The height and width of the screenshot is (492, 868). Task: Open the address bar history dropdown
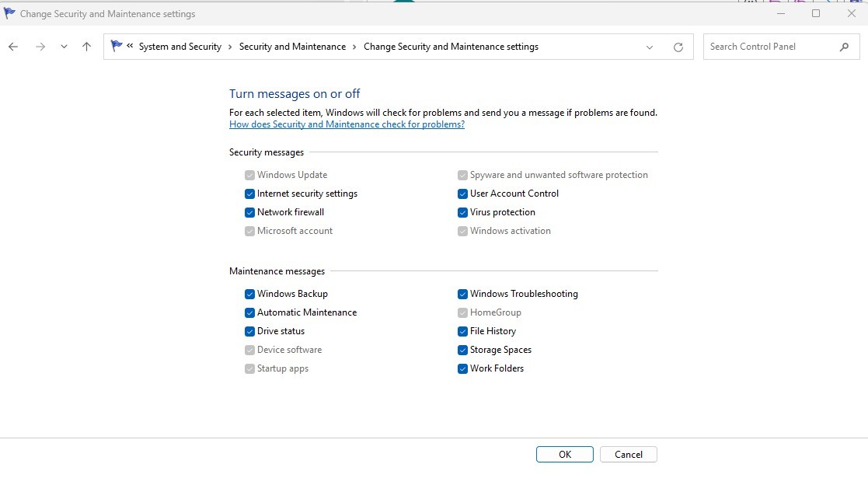[650, 47]
